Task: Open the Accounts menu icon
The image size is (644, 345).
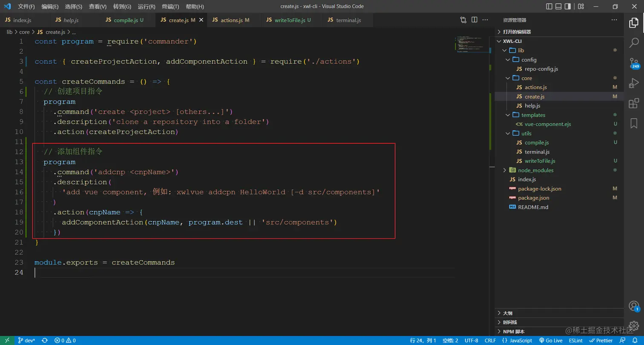Action: (634, 306)
